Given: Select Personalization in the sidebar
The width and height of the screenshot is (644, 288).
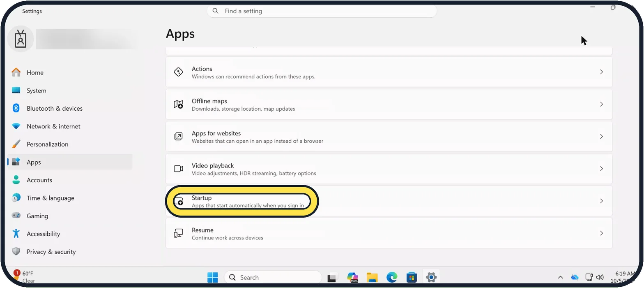Looking at the screenshot, I should (x=70, y=144).
